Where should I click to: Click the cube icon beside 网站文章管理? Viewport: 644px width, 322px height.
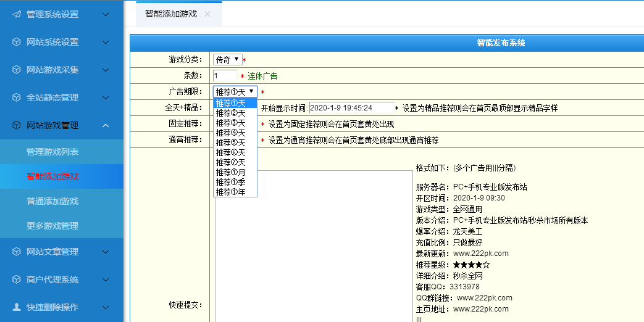(x=17, y=252)
